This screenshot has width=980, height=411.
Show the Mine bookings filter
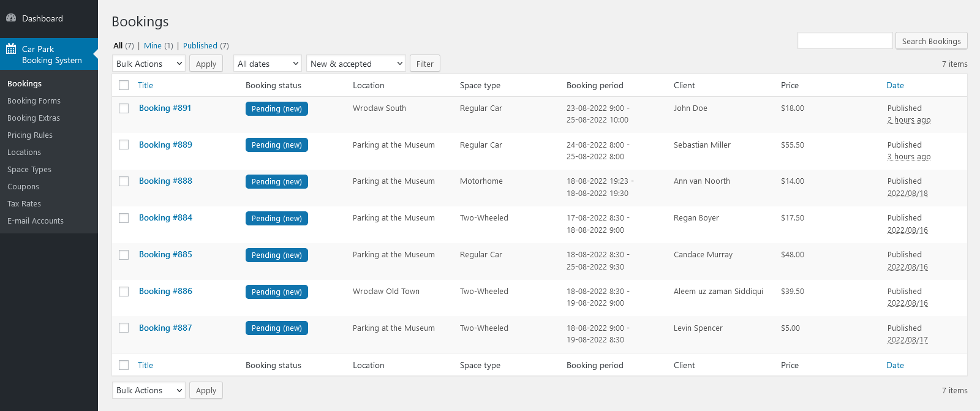153,46
